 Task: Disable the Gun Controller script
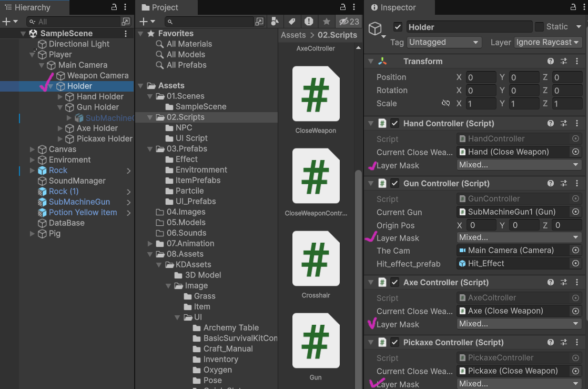pos(394,183)
